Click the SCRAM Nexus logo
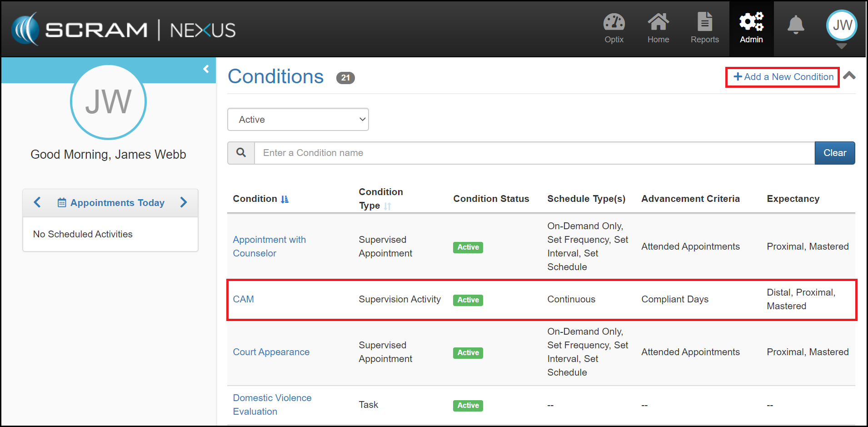The width and height of the screenshot is (868, 427). (124, 30)
